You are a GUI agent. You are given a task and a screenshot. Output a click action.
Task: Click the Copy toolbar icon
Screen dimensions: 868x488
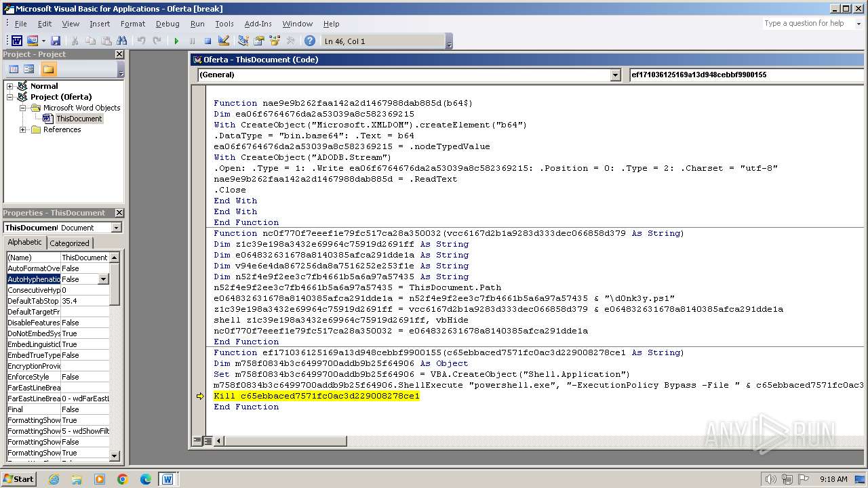[x=91, y=41]
